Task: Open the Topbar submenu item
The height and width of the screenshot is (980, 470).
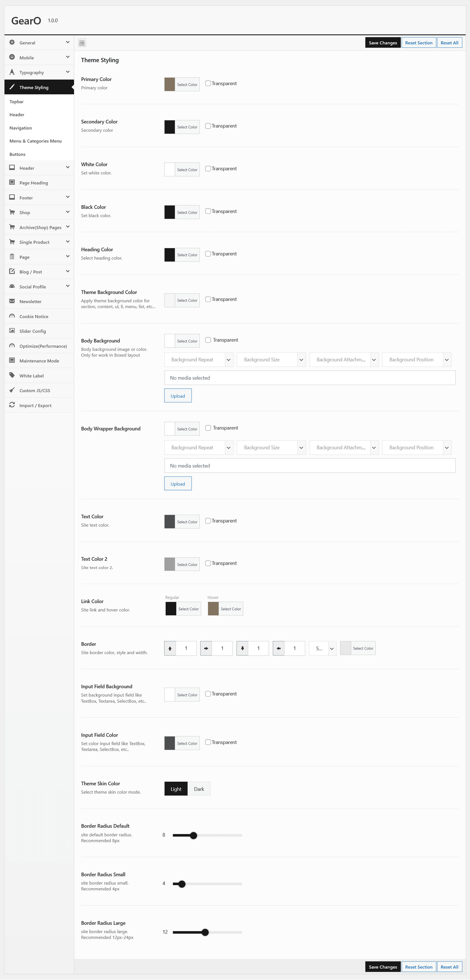Action: [17, 102]
